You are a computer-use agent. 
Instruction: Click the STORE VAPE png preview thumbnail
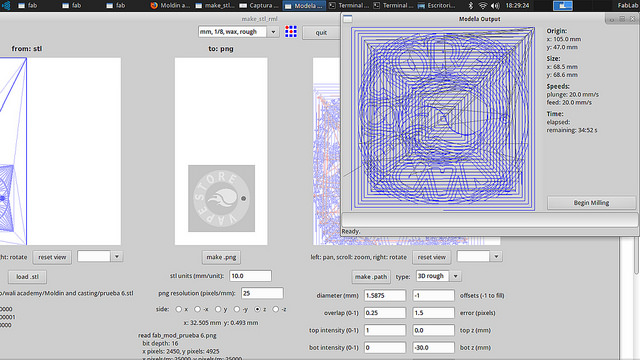(221, 198)
